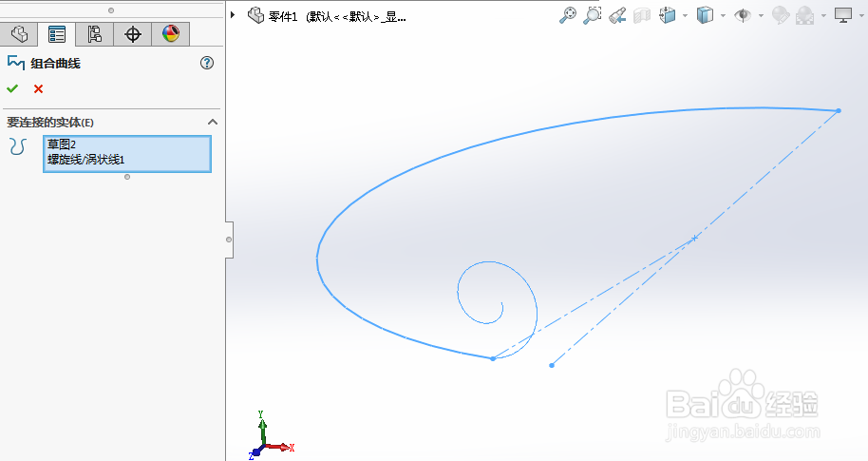Click the Zoom to Fit magnifier icon
Viewport: 868px width, 461px height.
coord(567,15)
